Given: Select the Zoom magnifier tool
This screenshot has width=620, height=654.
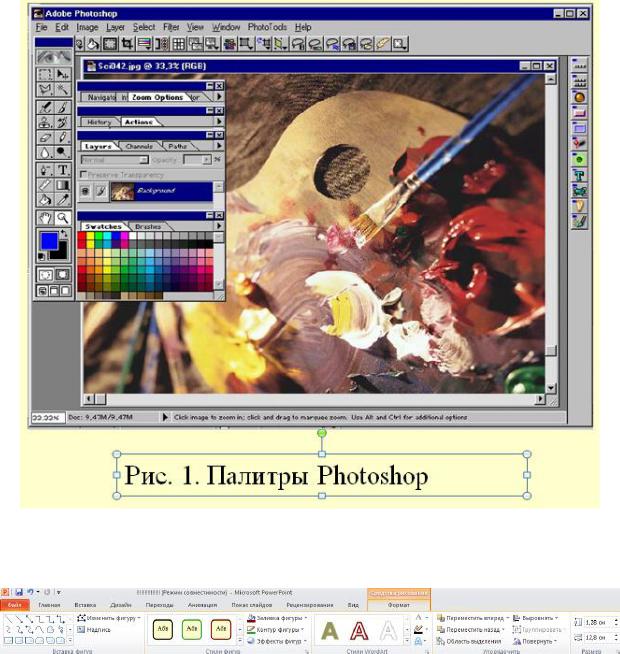Looking at the screenshot, I should (62, 218).
